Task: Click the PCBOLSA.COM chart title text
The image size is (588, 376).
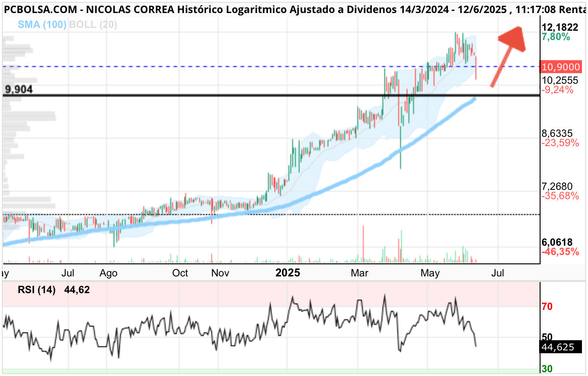Action: coord(40,10)
